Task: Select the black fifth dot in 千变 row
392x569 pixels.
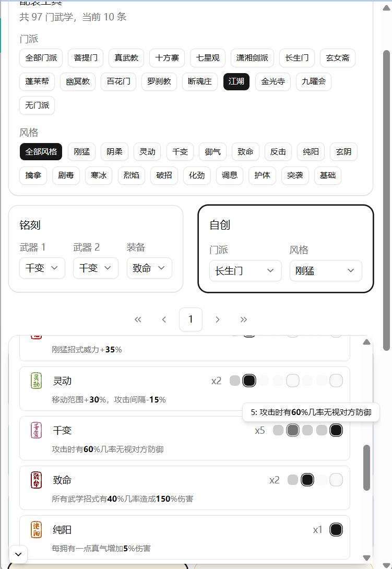Action: (336, 430)
